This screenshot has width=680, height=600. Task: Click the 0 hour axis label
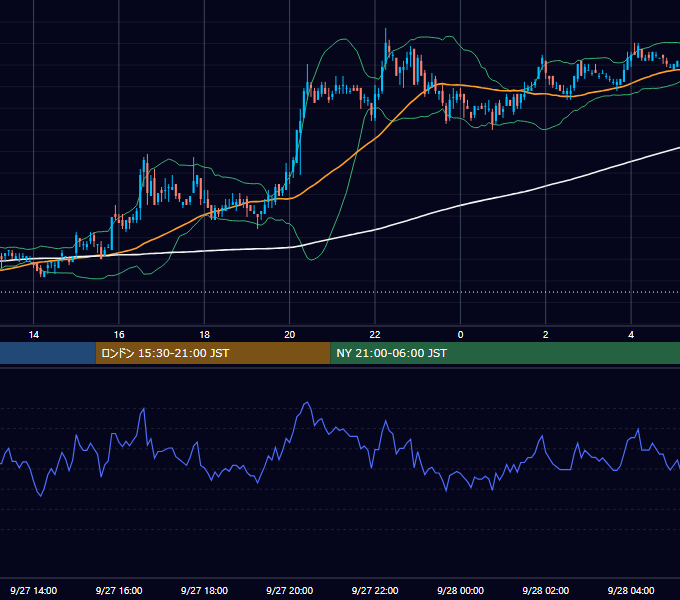(x=461, y=335)
